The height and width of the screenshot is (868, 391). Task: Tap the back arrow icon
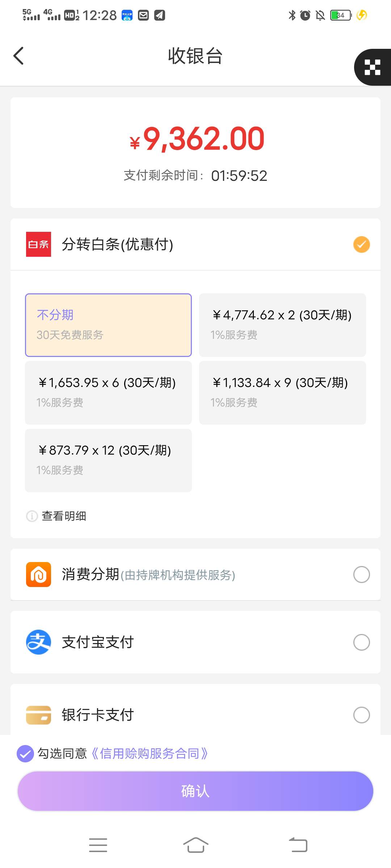click(x=18, y=56)
